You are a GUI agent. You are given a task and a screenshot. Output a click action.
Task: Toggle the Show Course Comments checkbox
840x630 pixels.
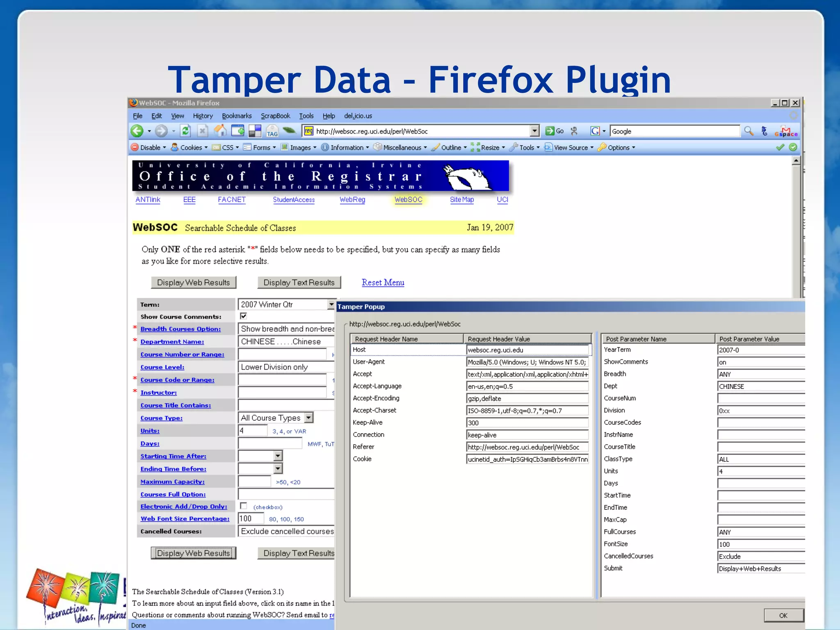[243, 316]
